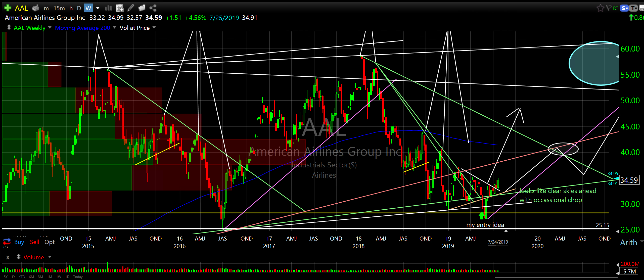644x280 pixels.
Task: Click the share chart icon
Action: click(x=153, y=8)
